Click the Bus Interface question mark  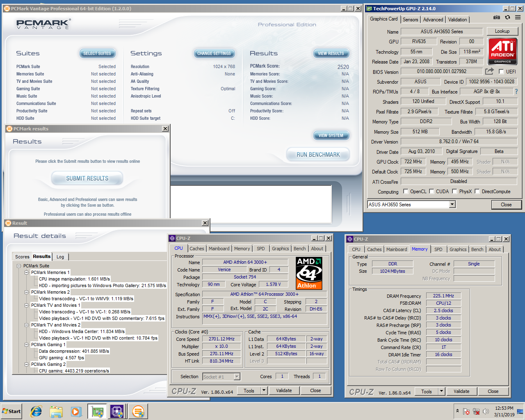tap(516, 91)
